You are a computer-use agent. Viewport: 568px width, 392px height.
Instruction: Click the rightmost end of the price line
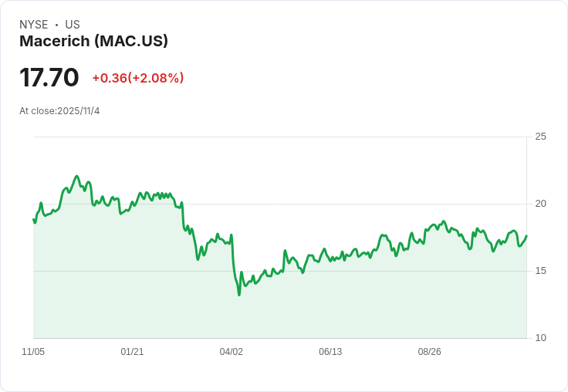(526, 236)
